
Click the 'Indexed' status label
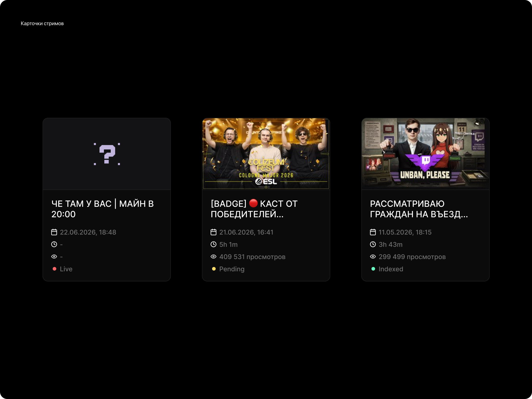pyautogui.click(x=391, y=269)
